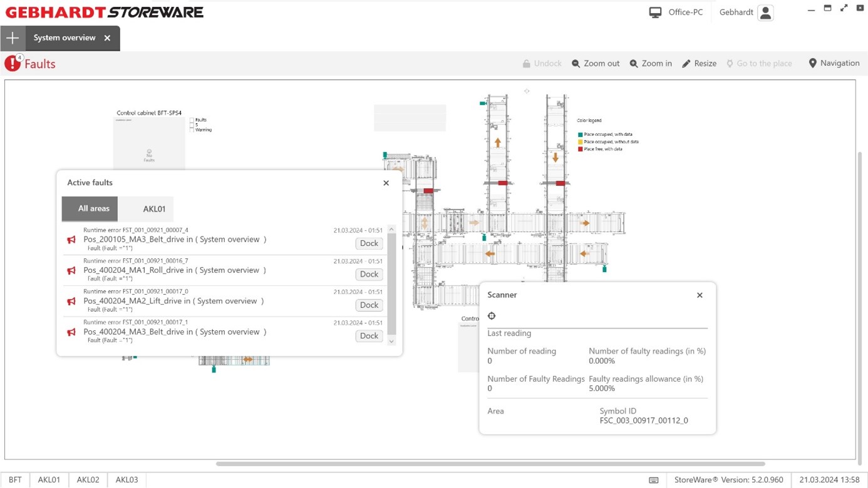Screen dimensions: 868x488
Task: Select the All areas tab
Action: [90, 209]
